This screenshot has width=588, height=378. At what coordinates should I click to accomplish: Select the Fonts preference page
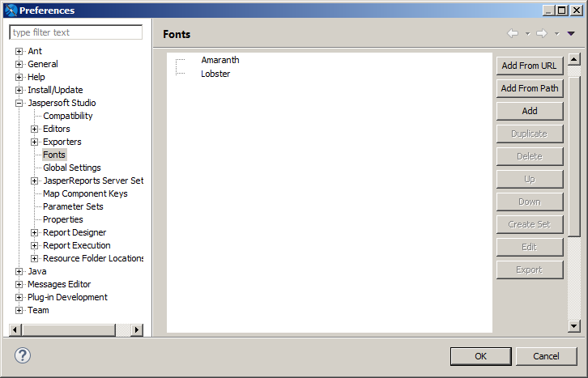(54, 155)
